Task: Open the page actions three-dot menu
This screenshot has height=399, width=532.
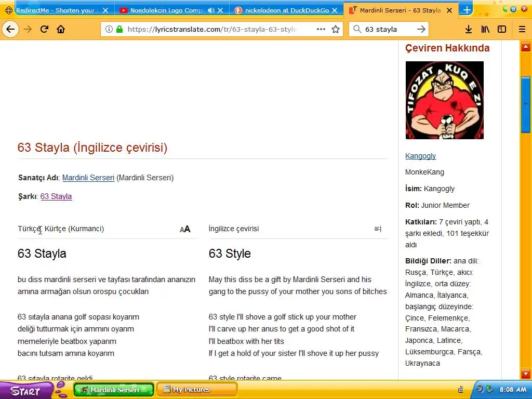Action: point(321,29)
